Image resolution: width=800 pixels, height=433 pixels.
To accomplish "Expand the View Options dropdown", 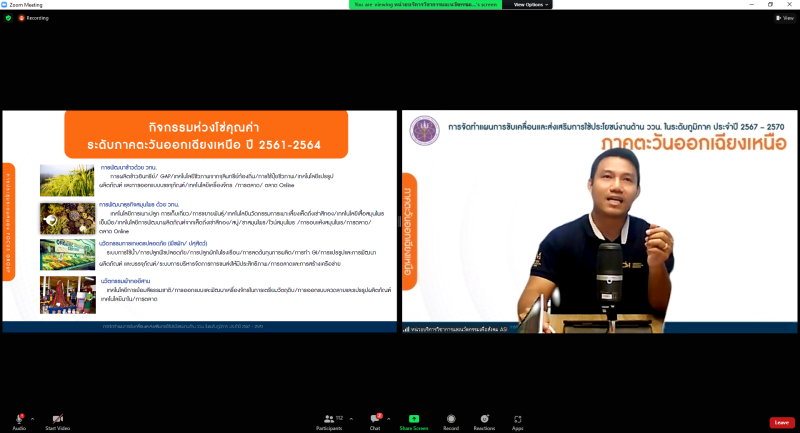I will point(531,5).
